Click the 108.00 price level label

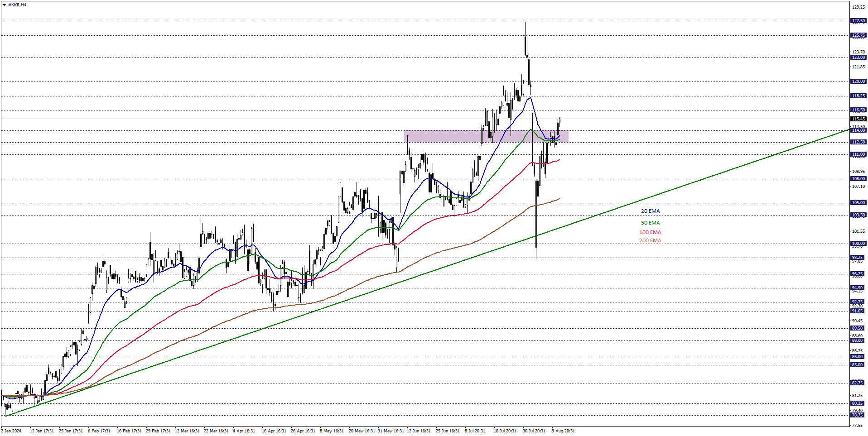(858, 179)
